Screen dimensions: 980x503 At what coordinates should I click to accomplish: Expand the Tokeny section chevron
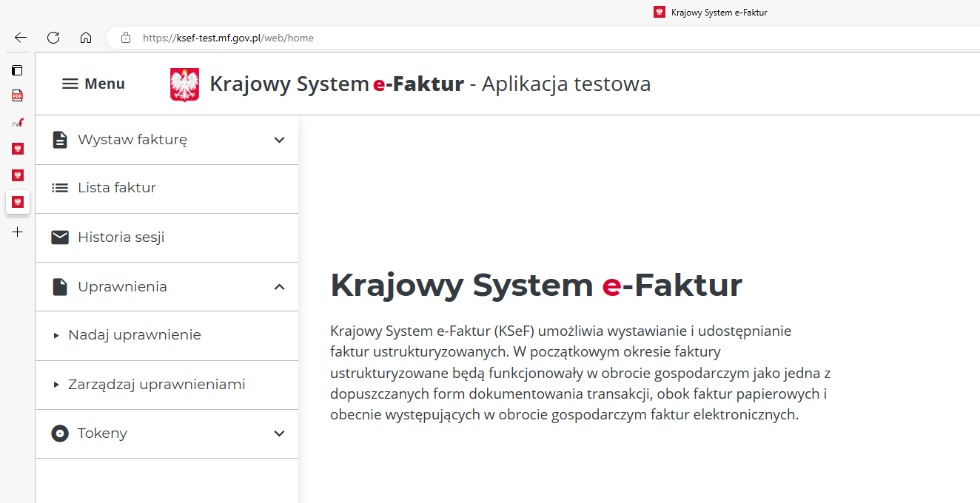tap(279, 433)
